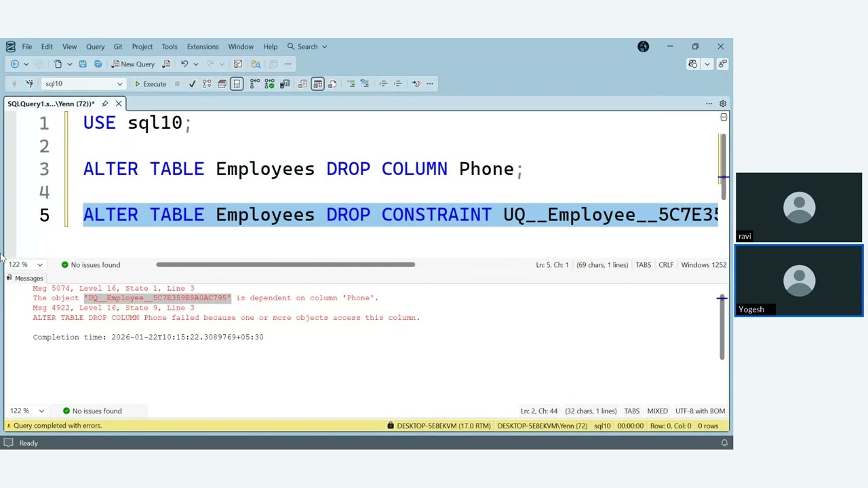Click Yogesh participant video tile

pyautogui.click(x=799, y=281)
